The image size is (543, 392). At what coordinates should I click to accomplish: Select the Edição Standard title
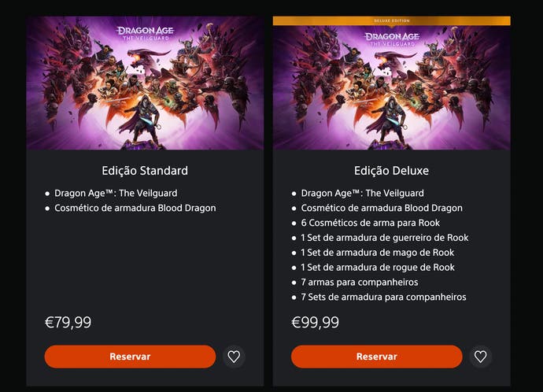point(145,170)
